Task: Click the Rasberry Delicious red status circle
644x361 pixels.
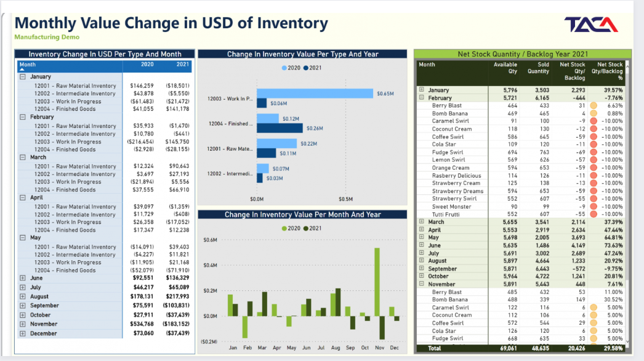Action: 594,175
